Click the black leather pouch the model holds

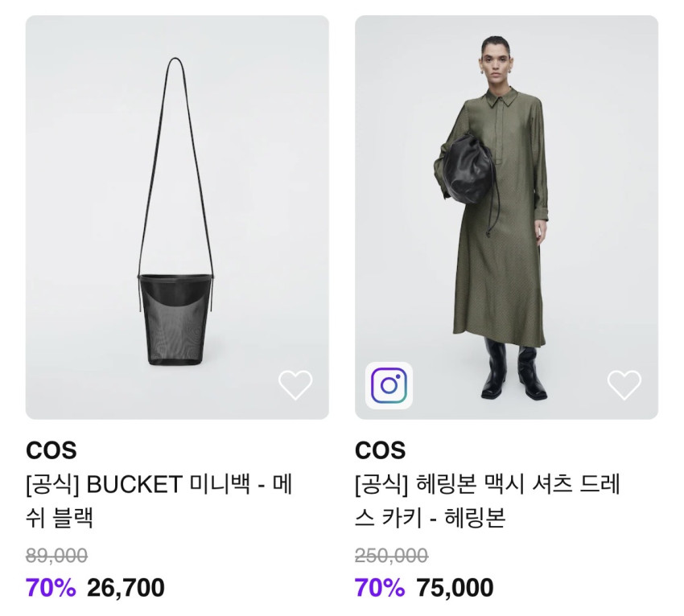coord(468,170)
